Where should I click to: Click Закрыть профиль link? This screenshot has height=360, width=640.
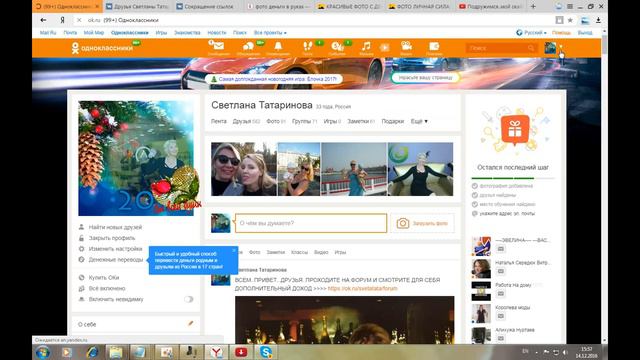tap(111, 238)
